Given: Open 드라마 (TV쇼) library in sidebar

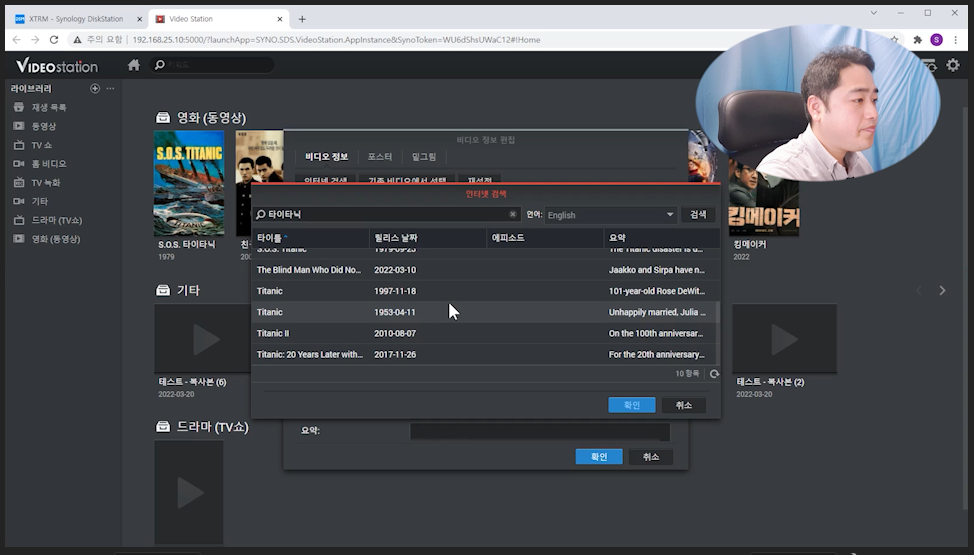Looking at the screenshot, I should [x=57, y=220].
